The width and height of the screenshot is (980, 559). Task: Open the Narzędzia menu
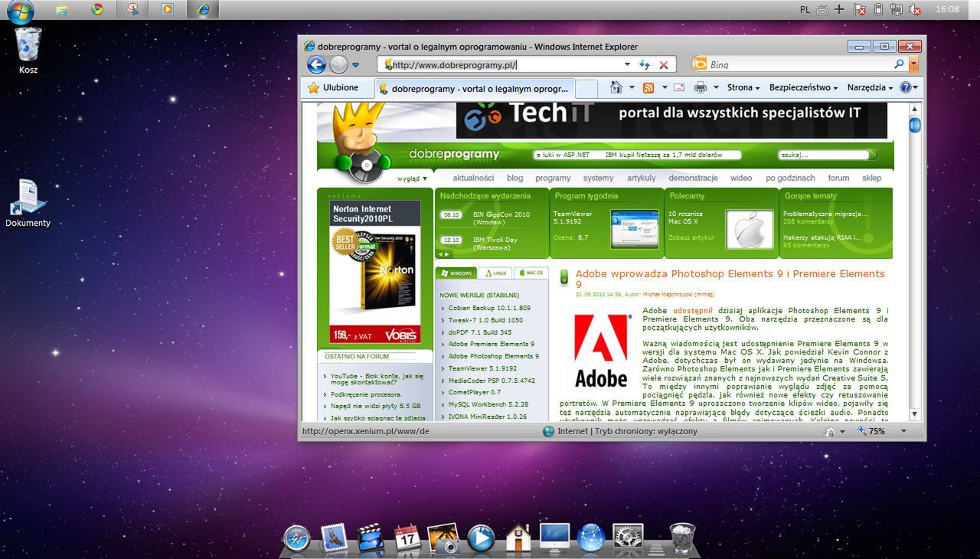pyautogui.click(x=870, y=88)
